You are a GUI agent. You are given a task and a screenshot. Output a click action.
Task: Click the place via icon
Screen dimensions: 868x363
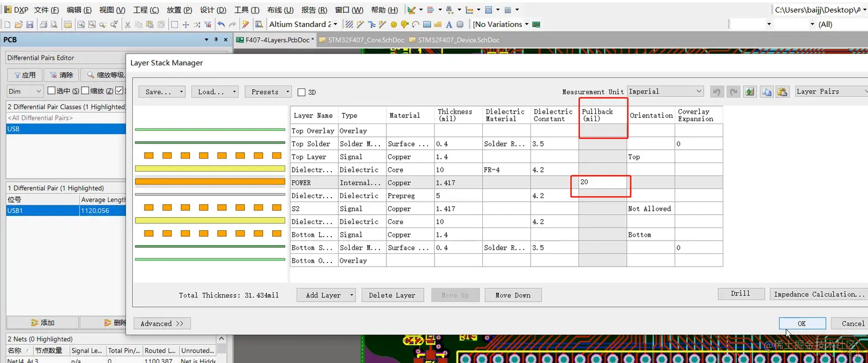pyautogui.click(x=405, y=25)
